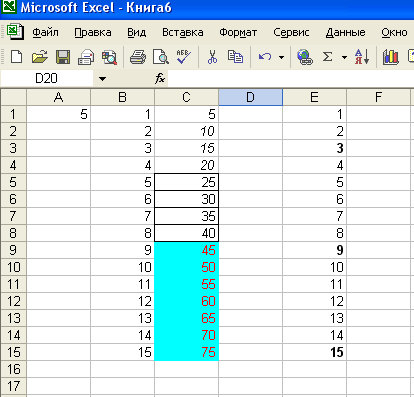
Task: Click the New workbook icon
Action: click(16, 57)
